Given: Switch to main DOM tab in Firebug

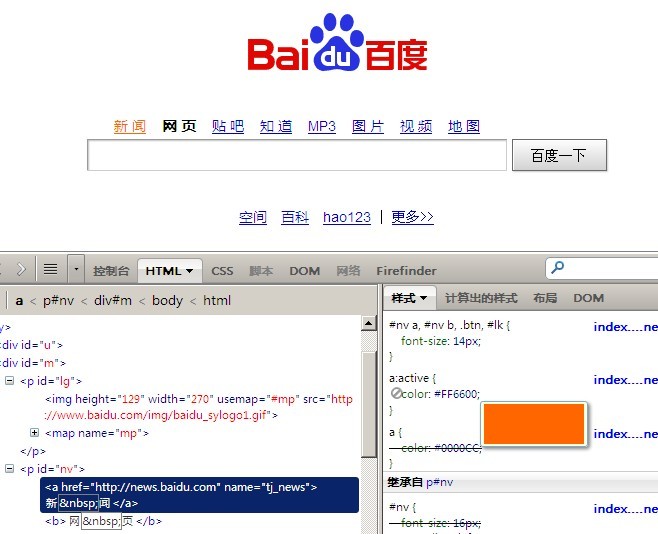Looking at the screenshot, I should tap(305, 271).
